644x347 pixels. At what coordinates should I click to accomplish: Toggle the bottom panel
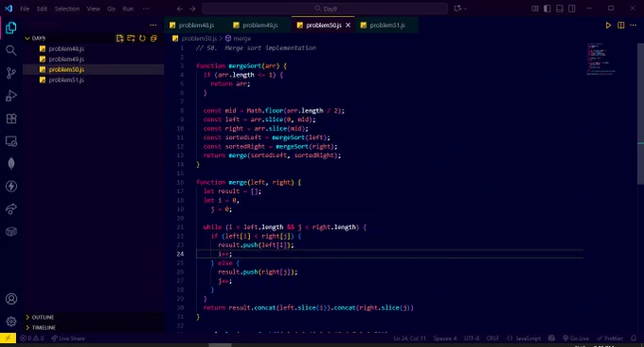[x=560, y=9]
